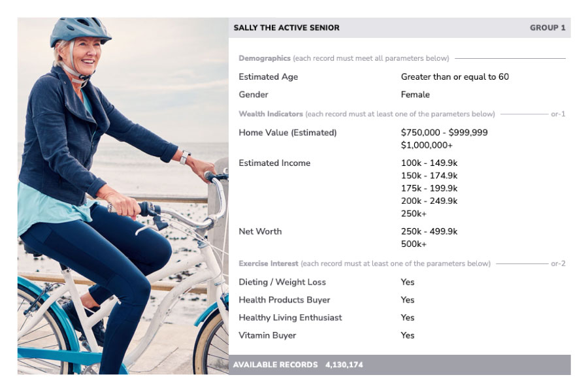Click the Group 1 label
The height and width of the screenshot is (392, 588).
[x=547, y=28]
